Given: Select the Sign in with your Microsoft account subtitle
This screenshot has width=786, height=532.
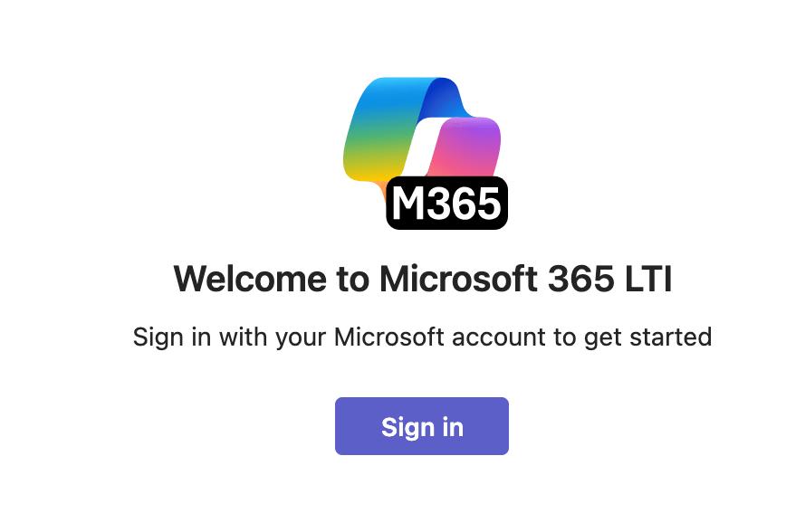Looking at the screenshot, I should coord(422,337).
